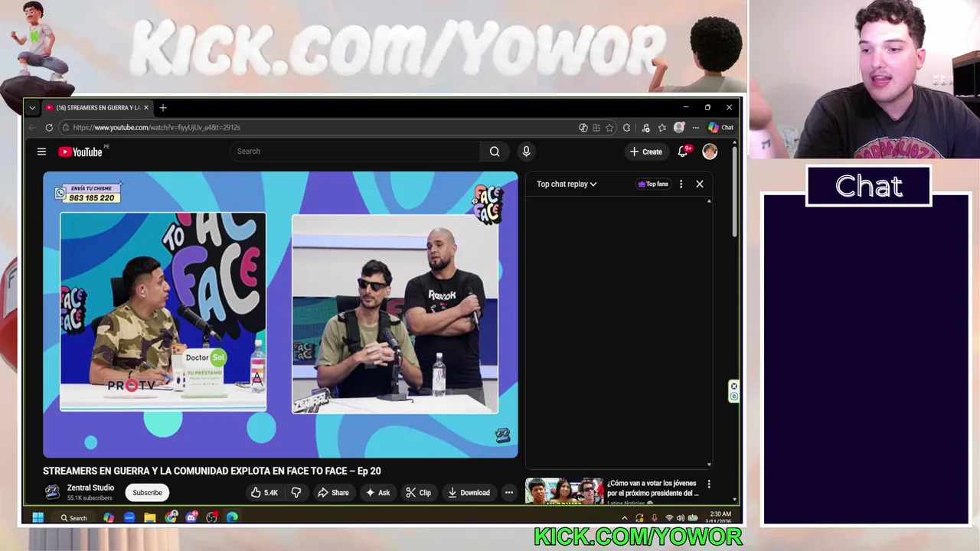
Task: Subscribe to Zentral Studio channel
Action: [147, 493]
